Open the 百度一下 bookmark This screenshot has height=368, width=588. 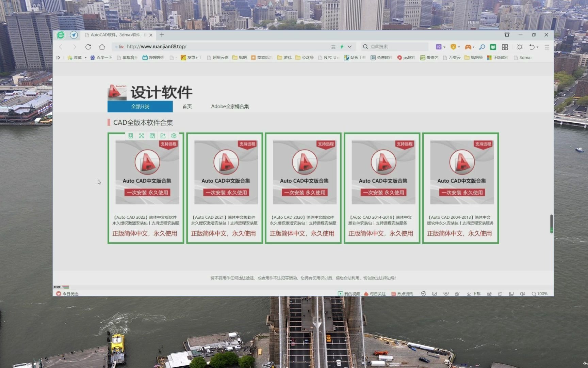pyautogui.click(x=101, y=58)
